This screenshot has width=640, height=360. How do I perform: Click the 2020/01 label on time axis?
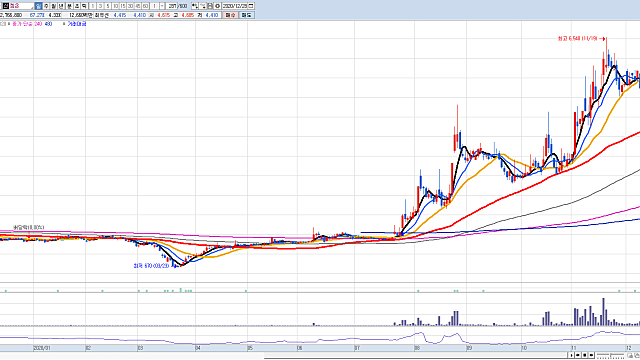tap(42, 348)
